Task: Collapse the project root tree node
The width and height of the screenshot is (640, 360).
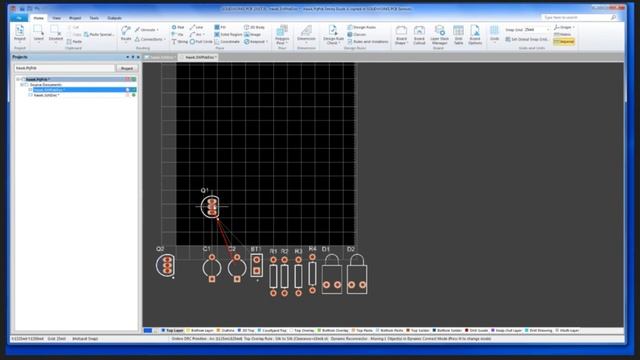Action: (18, 80)
